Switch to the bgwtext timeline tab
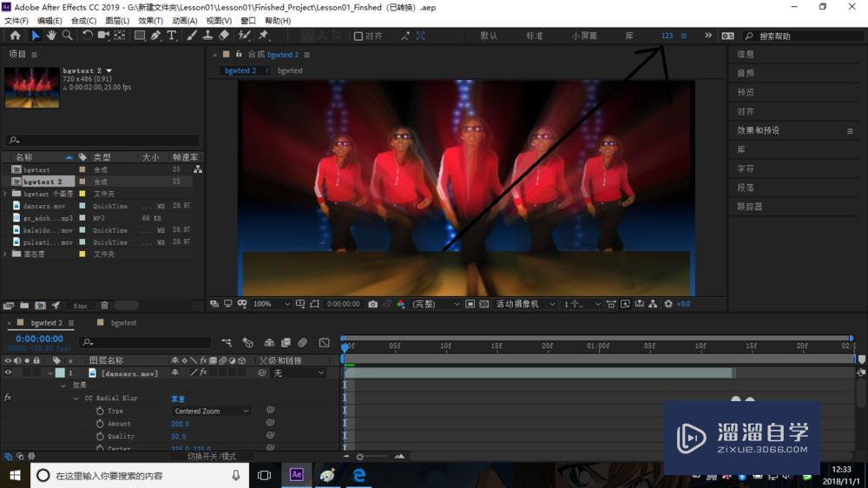The width and height of the screenshot is (868, 488). point(123,323)
